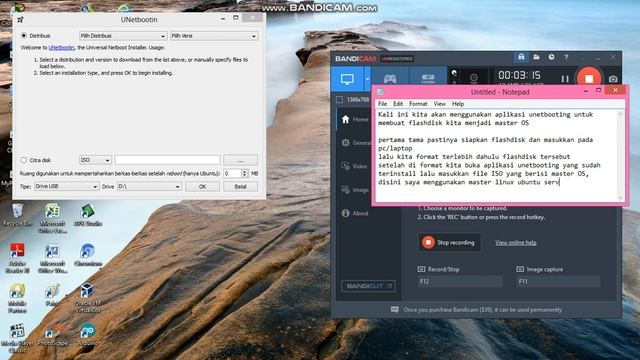Image resolution: width=640 pixels, height=360 pixels.
Task: Open the Drive D:\ dropdown
Action: pos(149,186)
